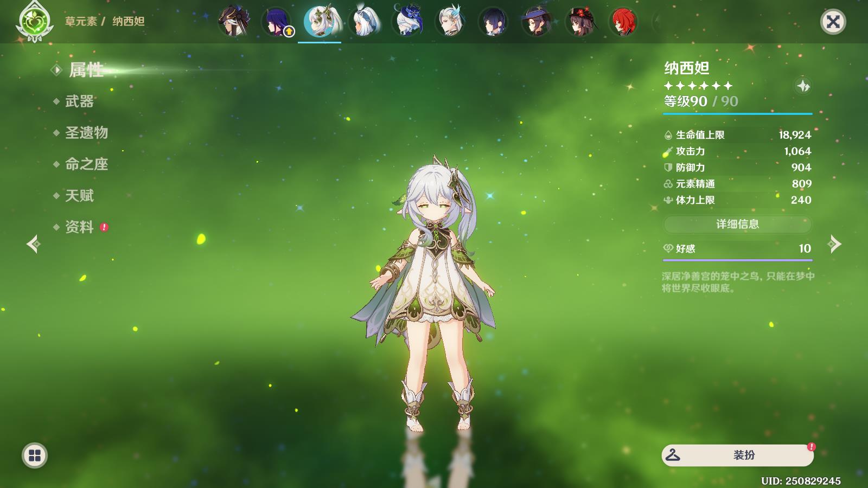The width and height of the screenshot is (868, 488).
Task: Click the 防御力 904 stat row
Action: coord(737,167)
